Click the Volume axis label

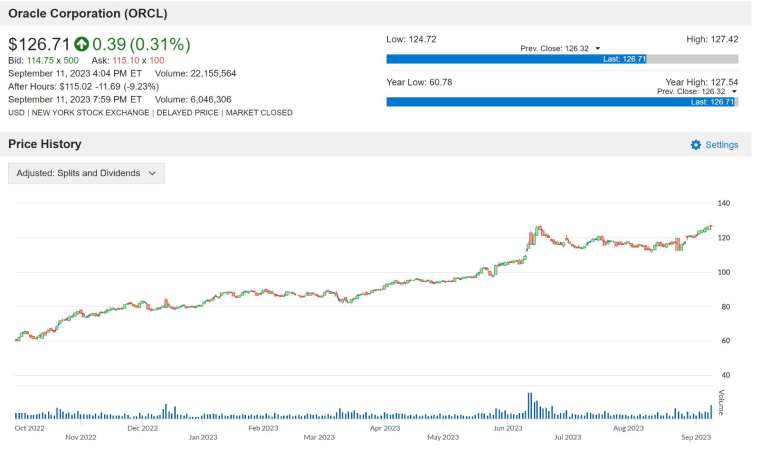pos(721,402)
